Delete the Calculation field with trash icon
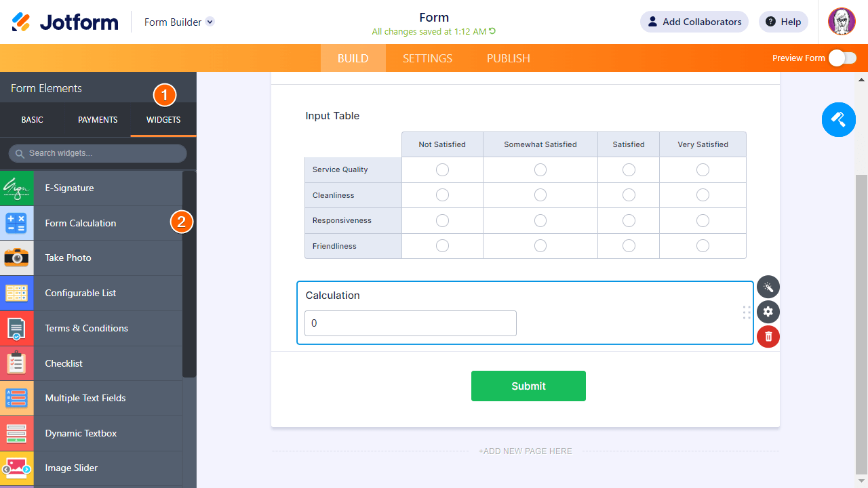Viewport: 868px width, 488px height. pyautogui.click(x=768, y=337)
